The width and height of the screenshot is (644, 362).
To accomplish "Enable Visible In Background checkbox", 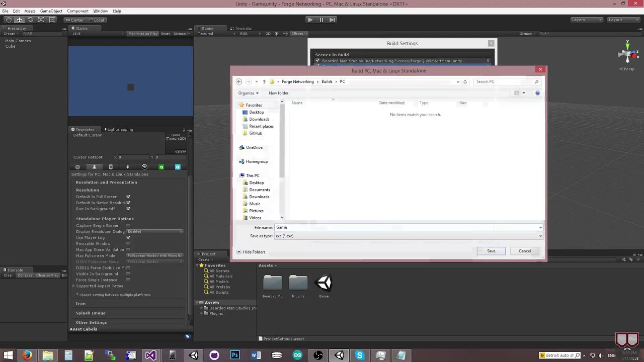I will pyautogui.click(x=128, y=274).
